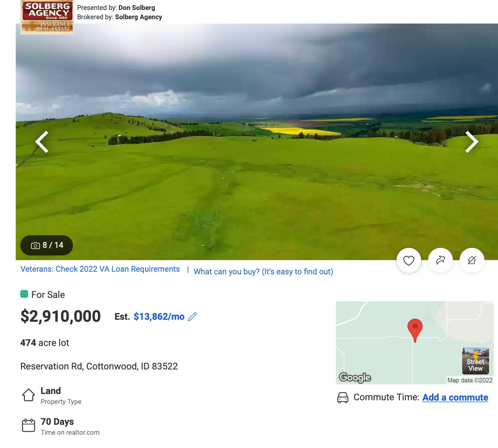Save listing with the heart icon
Viewport: 498px width, 448px height.
tap(408, 260)
